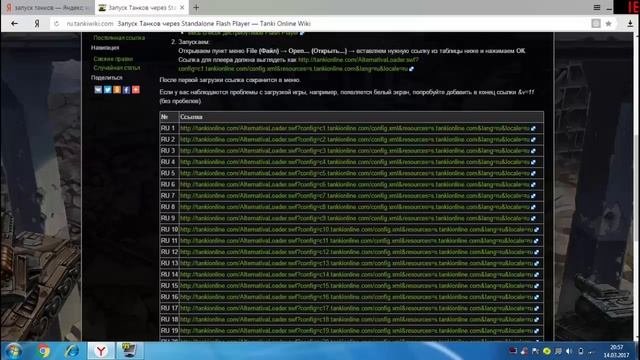Viewport: 640px width, 360px height.
Task: Open the browser downloads arrow icon
Action: click(630, 24)
